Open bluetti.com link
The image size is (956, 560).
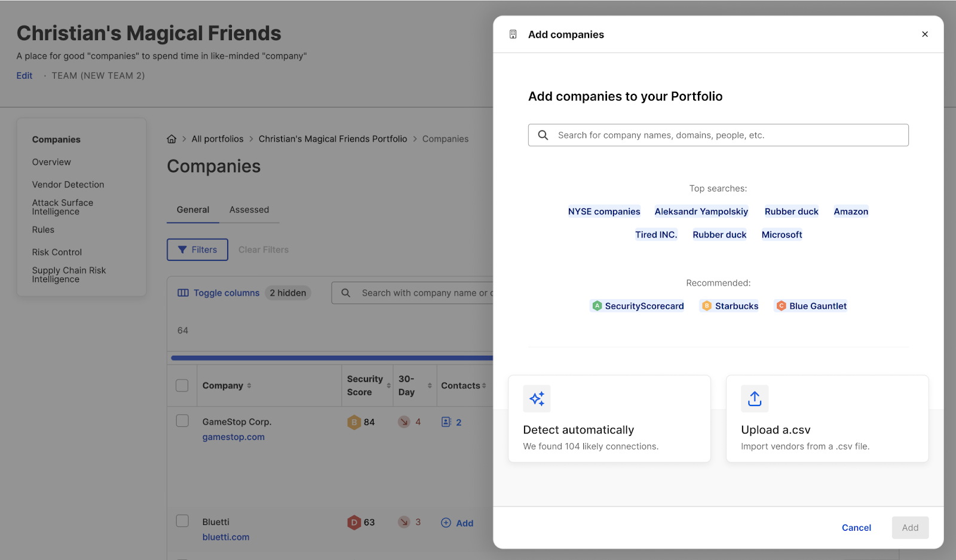tap(226, 537)
